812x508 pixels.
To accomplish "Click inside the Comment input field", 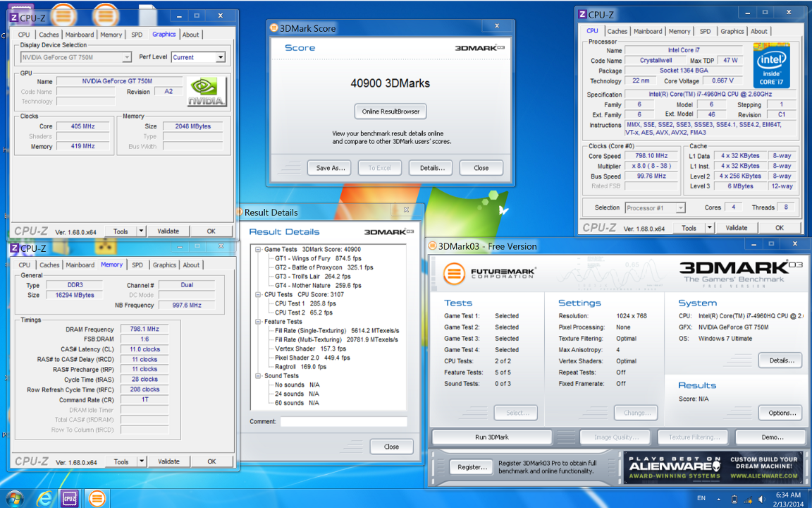I will [344, 421].
